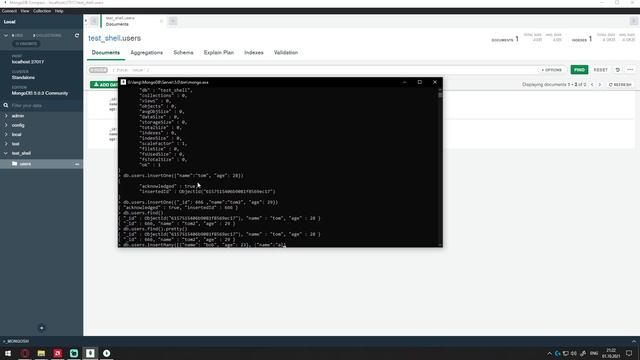
Task: Show hidden system tray icons
Action: coord(549,353)
